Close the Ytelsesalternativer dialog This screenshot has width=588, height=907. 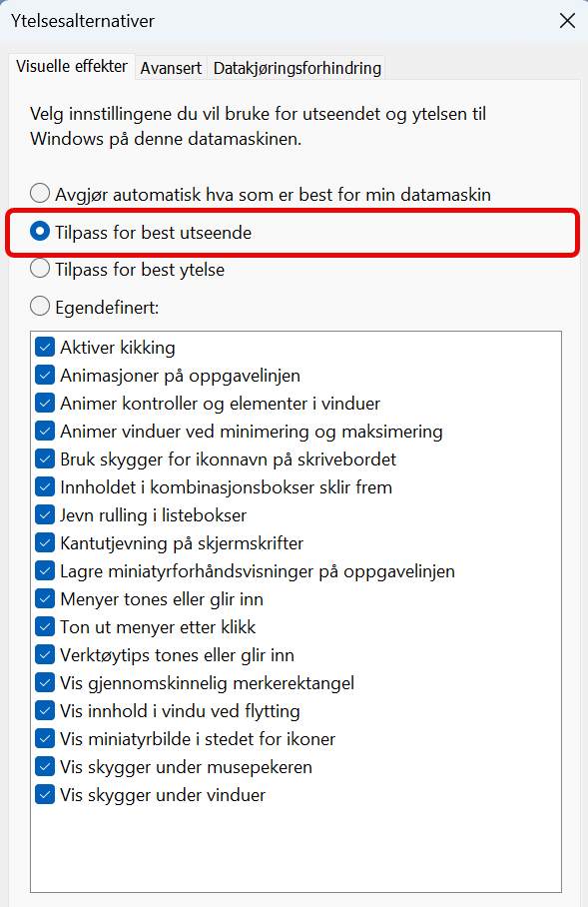tap(567, 20)
